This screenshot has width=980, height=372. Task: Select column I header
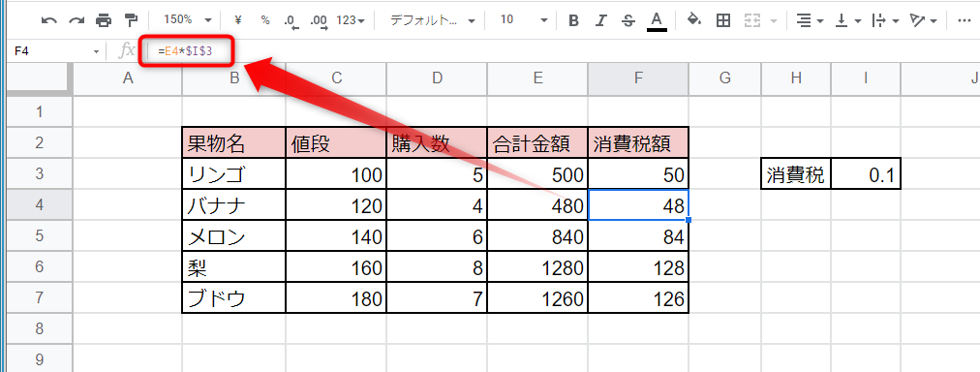(x=867, y=77)
